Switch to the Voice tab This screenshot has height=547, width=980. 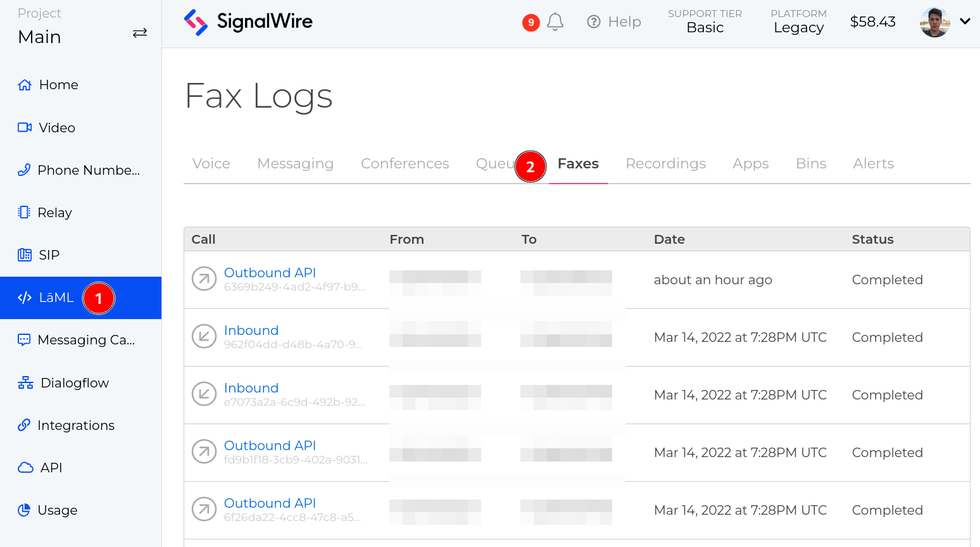211,163
